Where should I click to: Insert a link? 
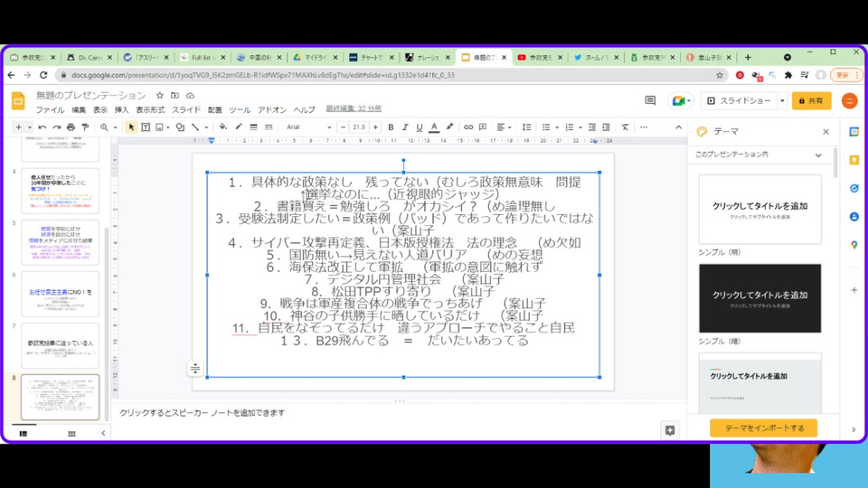468,127
